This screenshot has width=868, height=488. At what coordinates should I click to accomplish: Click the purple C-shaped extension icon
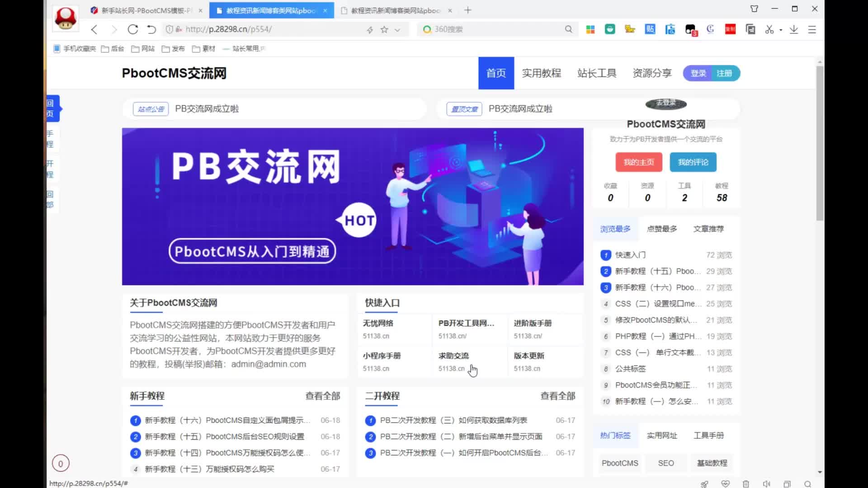(710, 29)
